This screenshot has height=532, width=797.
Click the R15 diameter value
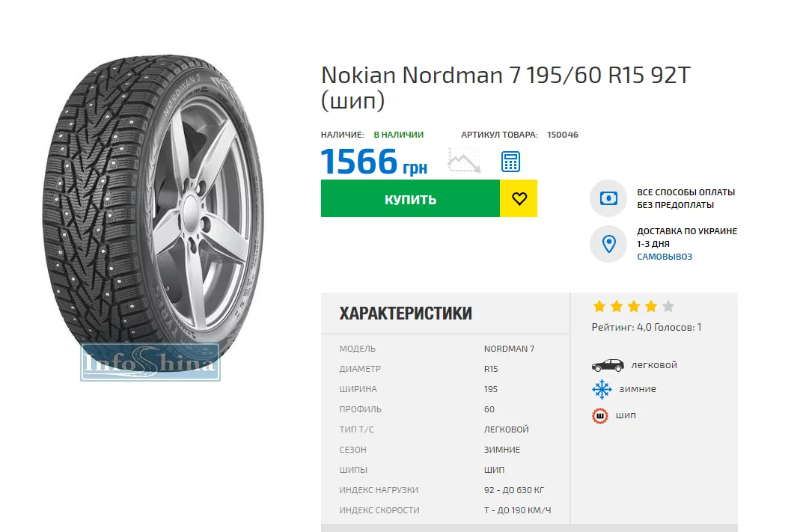491,369
